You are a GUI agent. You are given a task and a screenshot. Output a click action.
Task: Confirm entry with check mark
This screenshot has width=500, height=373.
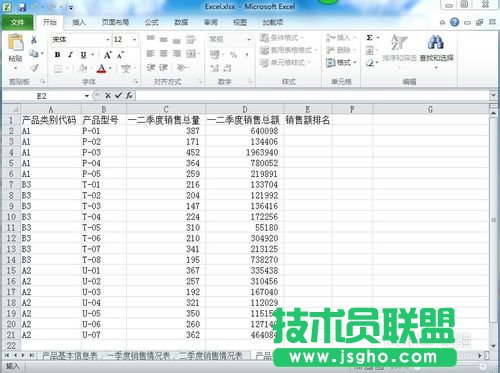pyautogui.click(x=118, y=96)
